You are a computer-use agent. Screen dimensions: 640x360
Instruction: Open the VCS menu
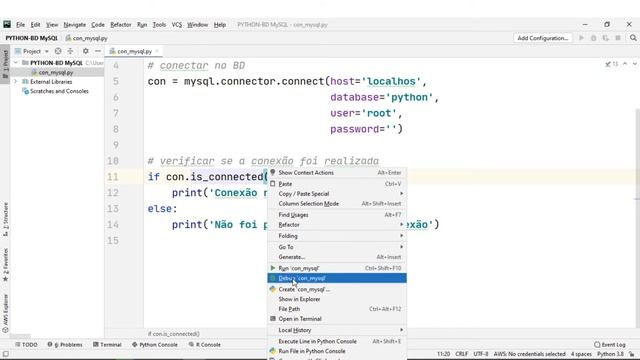point(177,25)
